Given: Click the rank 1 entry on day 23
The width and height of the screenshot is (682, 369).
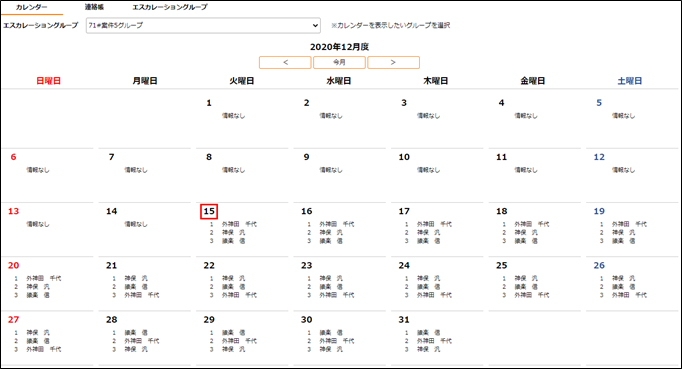Looking at the screenshot, I should (x=331, y=278).
